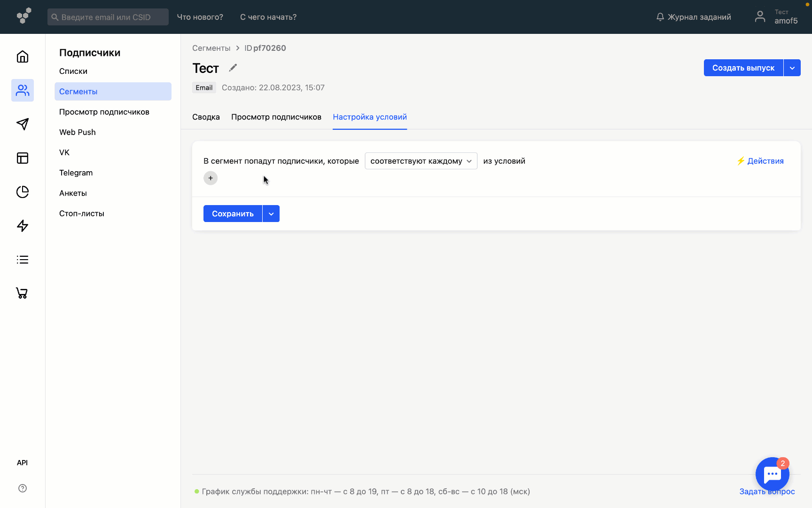Expand the arrow next to Создать выпуск

click(x=792, y=68)
